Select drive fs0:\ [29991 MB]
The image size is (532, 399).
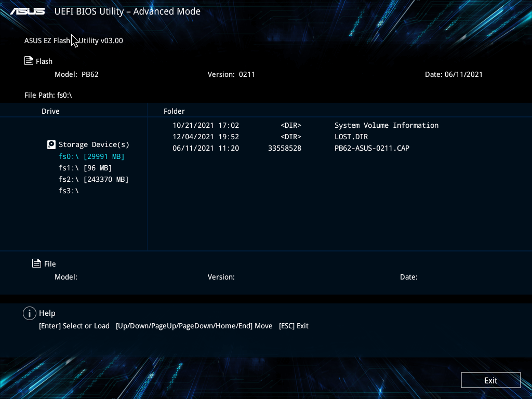(91, 156)
